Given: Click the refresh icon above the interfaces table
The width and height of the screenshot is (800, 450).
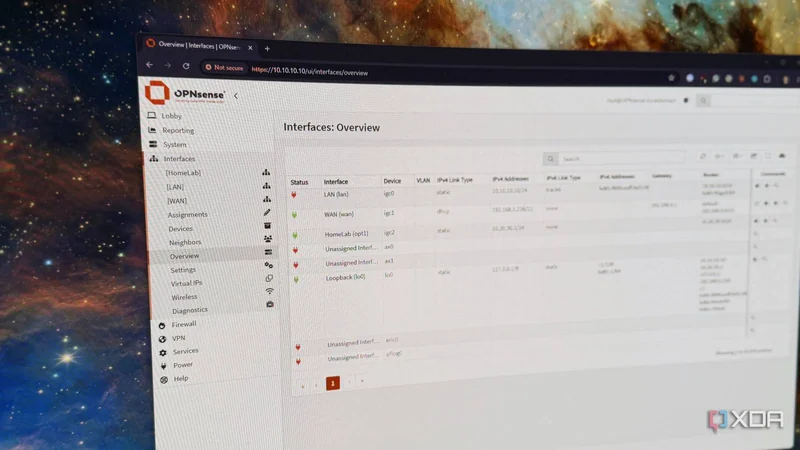Looking at the screenshot, I should click(x=703, y=156).
